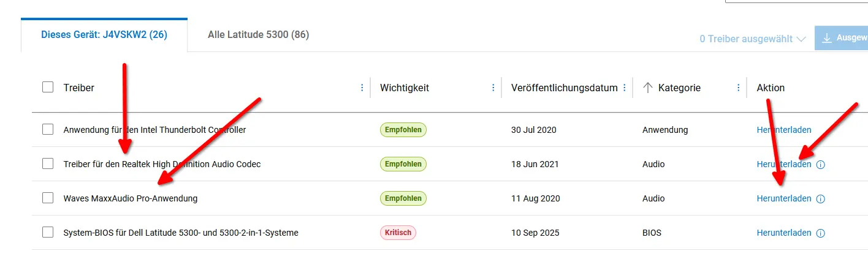The image size is (868, 259).
Task: Select the Intel Thunderbolt Controller checkbox
Action: 48,130
